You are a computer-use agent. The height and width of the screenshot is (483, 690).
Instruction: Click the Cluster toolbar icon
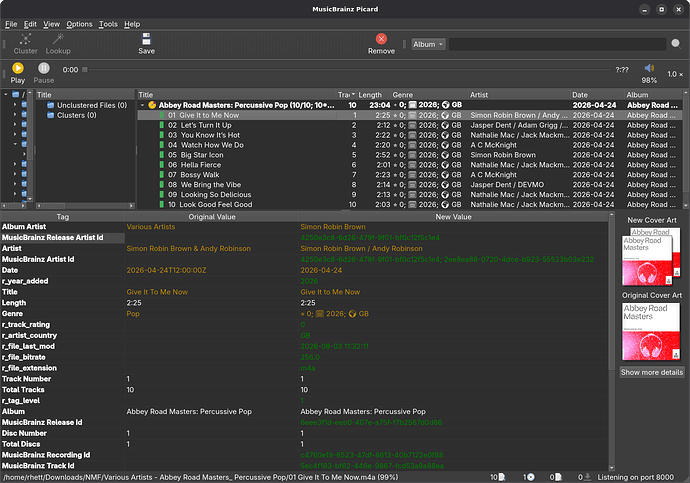tap(26, 39)
